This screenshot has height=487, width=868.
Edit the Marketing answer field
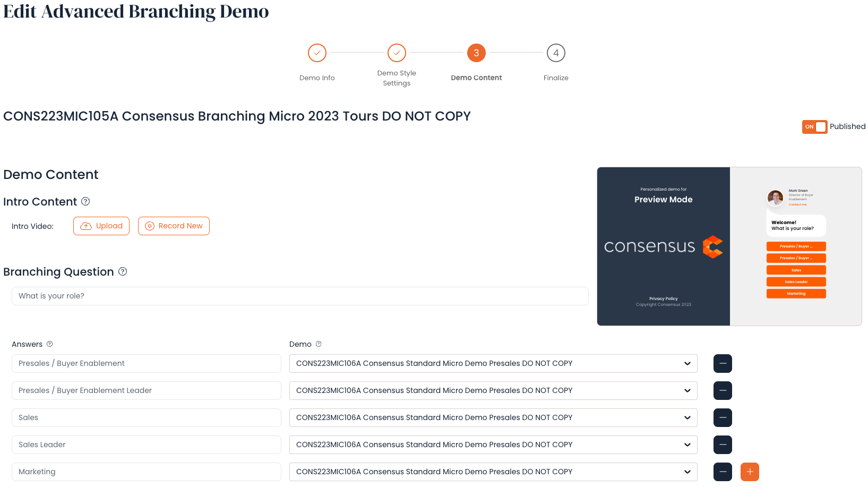click(x=147, y=472)
